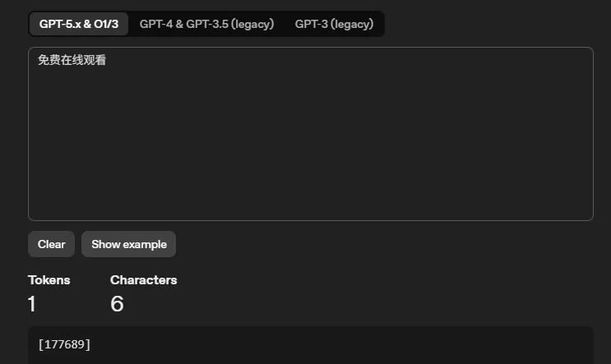The image size is (611, 364).
Task: Click the word 'example' on Show example
Action: [x=146, y=244]
